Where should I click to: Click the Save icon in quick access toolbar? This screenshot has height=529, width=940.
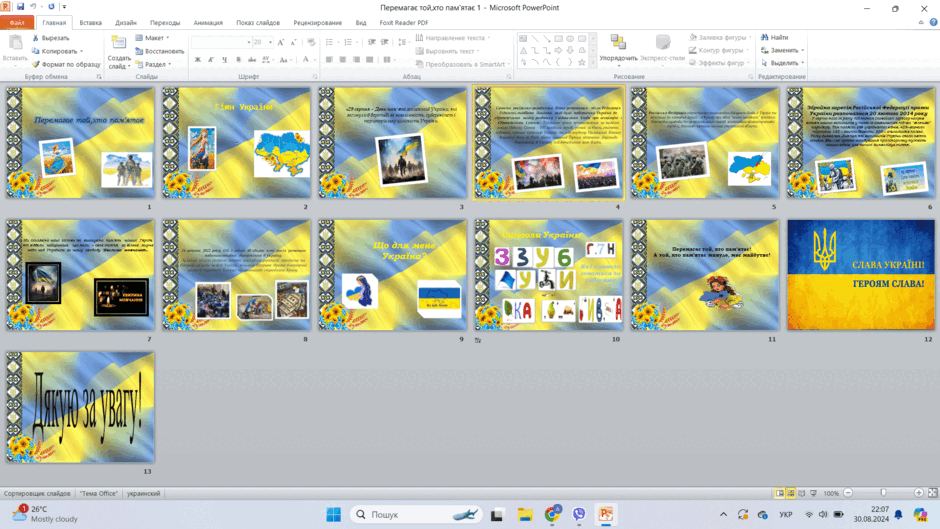click(20, 7)
